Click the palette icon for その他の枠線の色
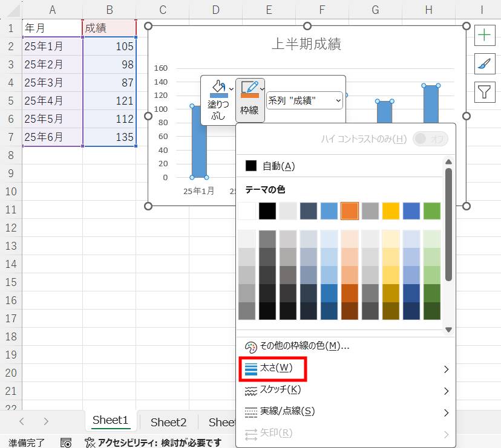This screenshot has width=501, height=448. click(x=251, y=347)
